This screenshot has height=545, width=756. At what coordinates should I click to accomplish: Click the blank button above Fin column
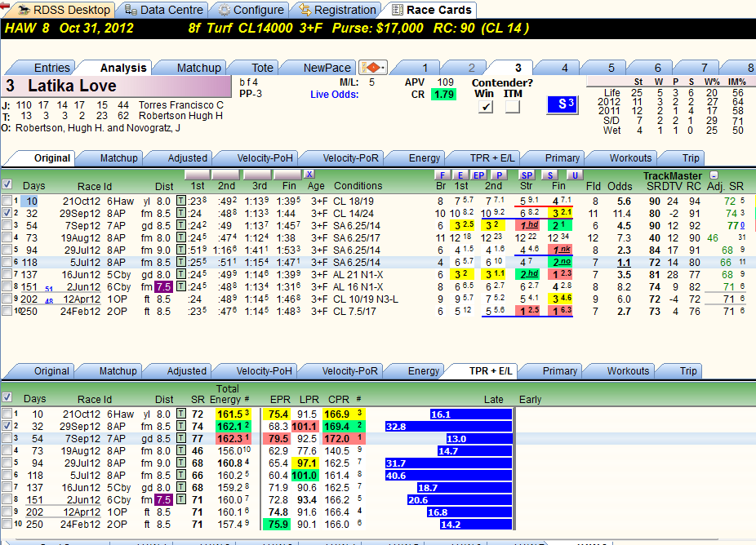[288, 175]
